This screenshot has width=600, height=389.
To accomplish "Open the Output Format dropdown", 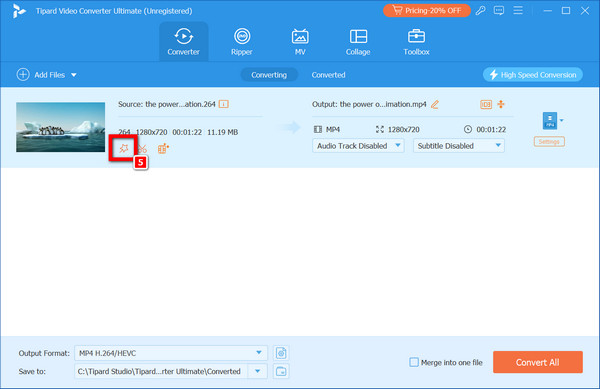I will (171, 353).
